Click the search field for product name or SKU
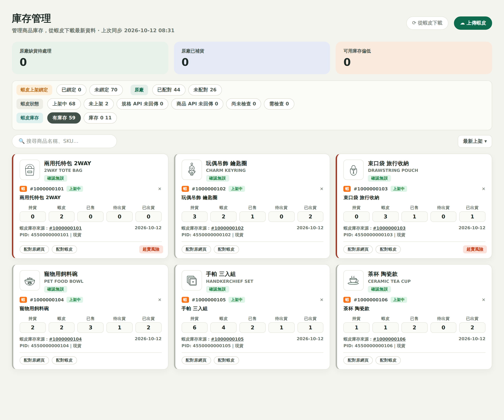This screenshot has width=504, height=420. (64, 141)
